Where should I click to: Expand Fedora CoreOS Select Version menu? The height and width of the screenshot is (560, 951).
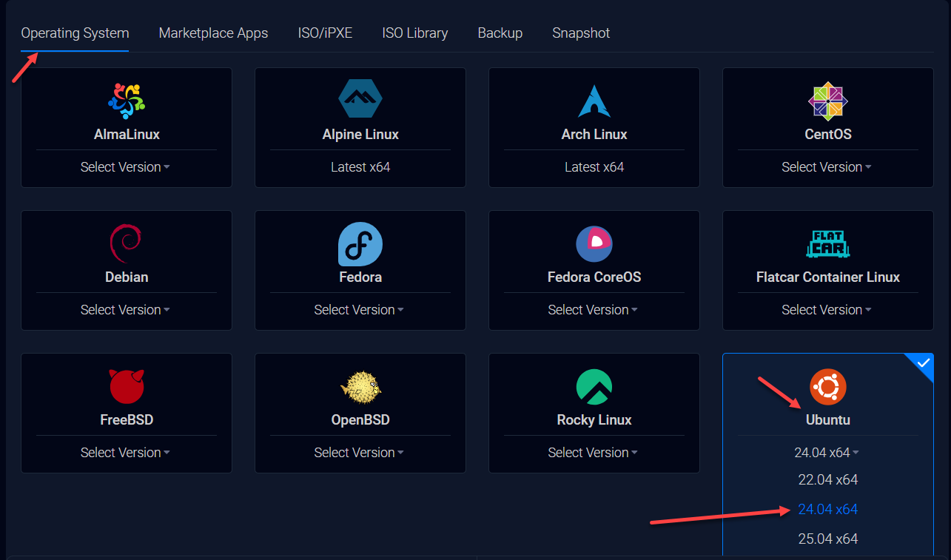pyautogui.click(x=593, y=310)
